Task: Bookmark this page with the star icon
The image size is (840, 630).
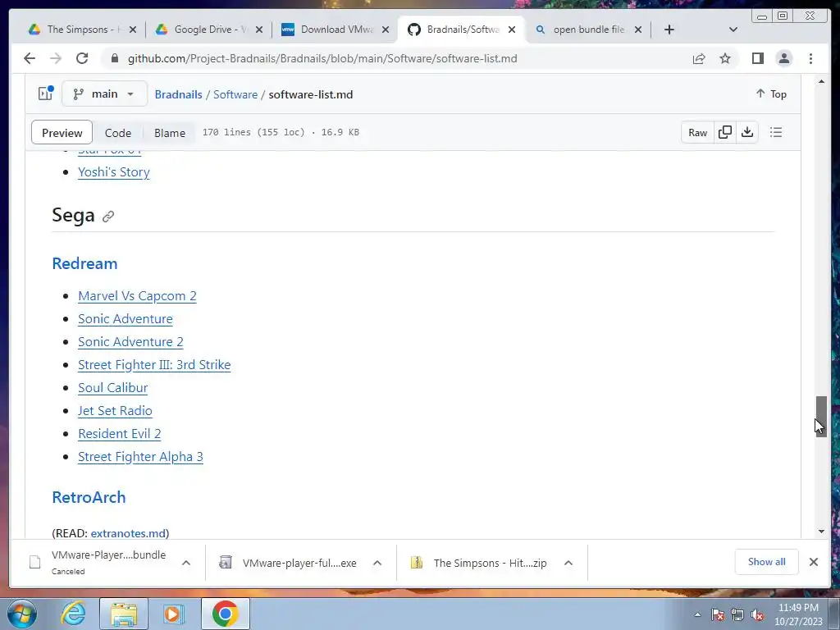Action: click(x=725, y=58)
